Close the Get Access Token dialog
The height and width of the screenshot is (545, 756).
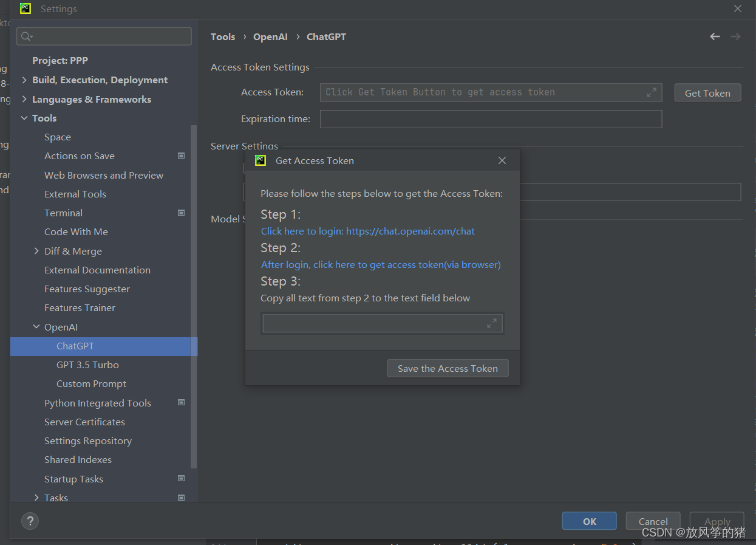tap(502, 160)
